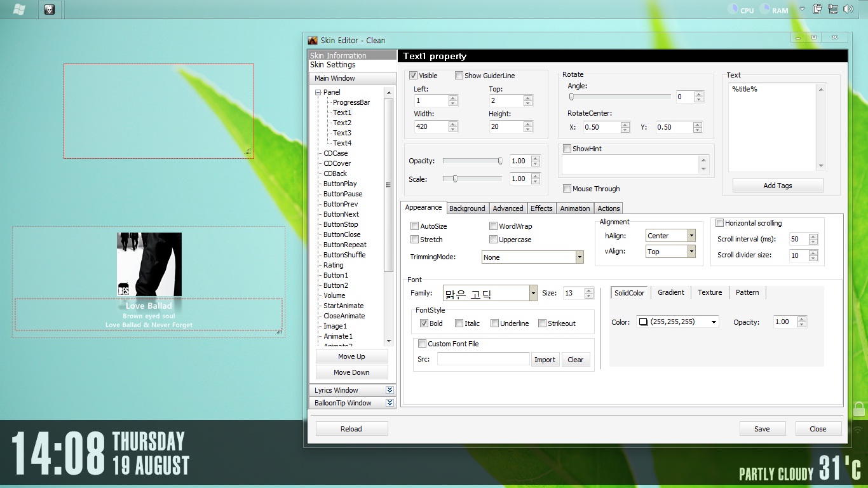Enable Show GuiderLine checkbox

click(459, 76)
